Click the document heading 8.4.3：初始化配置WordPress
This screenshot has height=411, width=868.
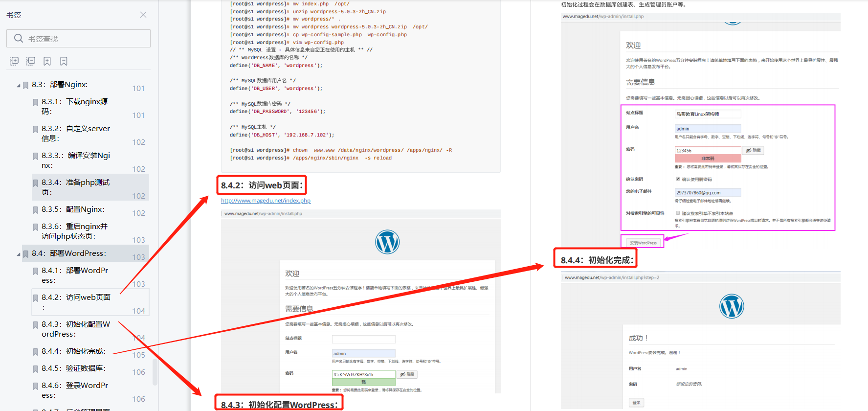pyautogui.click(x=279, y=405)
